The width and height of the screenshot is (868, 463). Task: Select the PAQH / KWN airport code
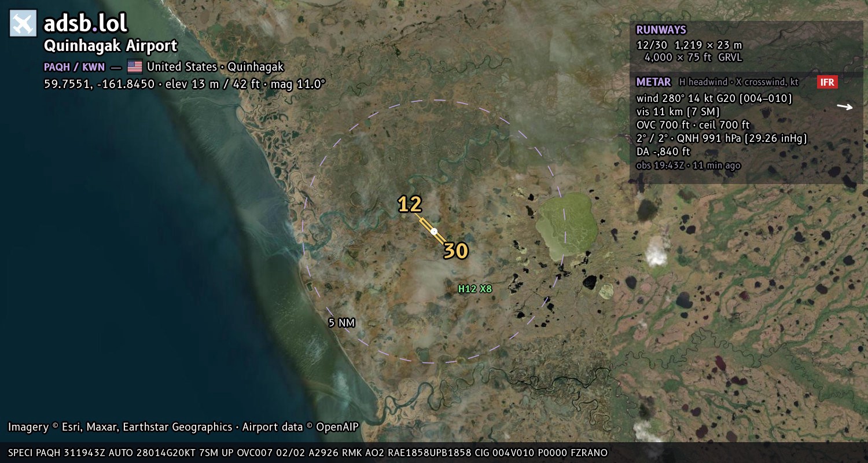(x=74, y=67)
